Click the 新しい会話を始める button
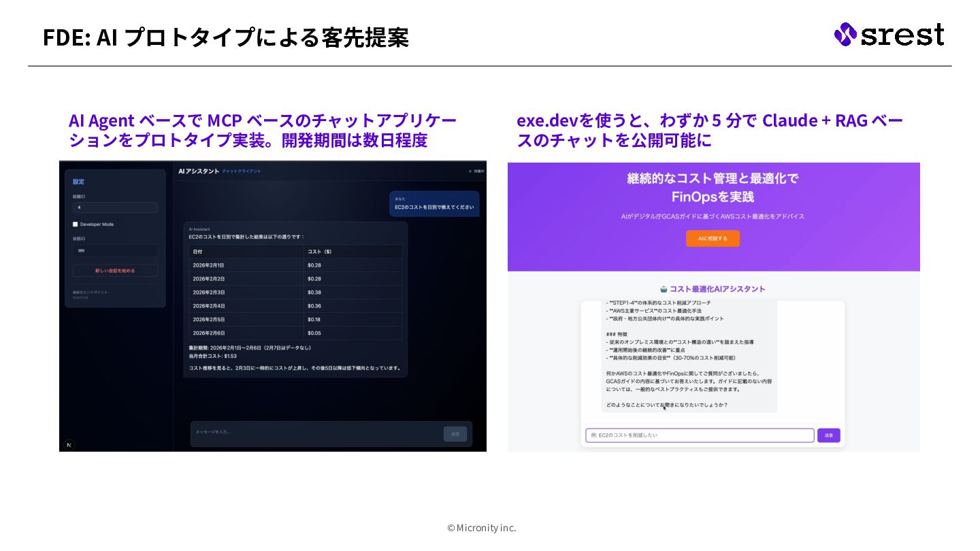980x551 pixels. [115, 271]
